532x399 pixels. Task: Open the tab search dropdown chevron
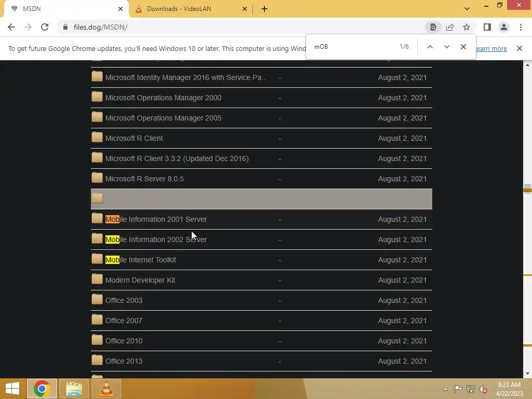click(467, 9)
